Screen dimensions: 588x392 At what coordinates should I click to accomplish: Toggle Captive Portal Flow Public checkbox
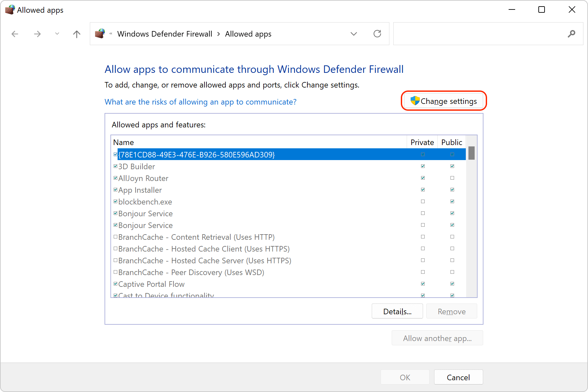pos(452,284)
